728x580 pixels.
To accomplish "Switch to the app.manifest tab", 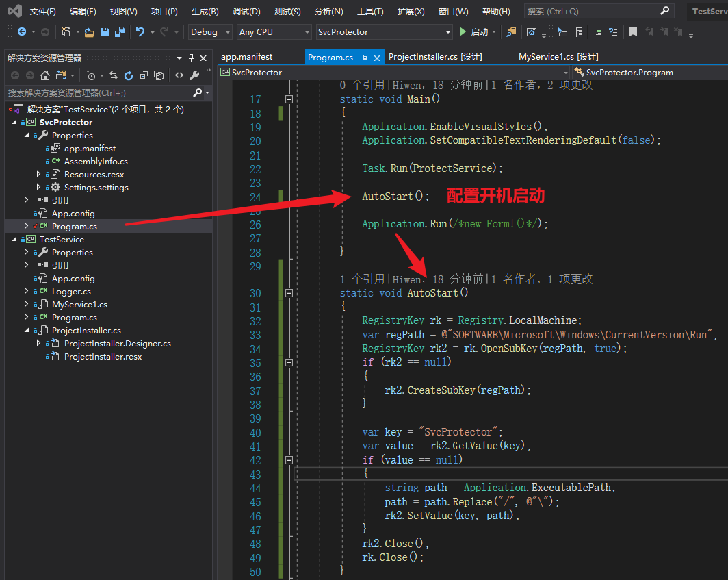I will point(246,57).
